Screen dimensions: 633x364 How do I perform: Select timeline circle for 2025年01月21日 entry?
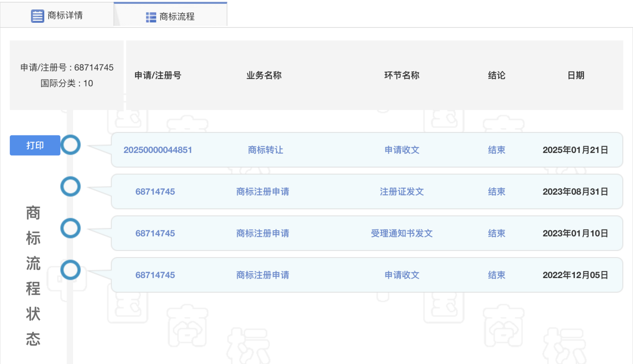coord(71,145)
